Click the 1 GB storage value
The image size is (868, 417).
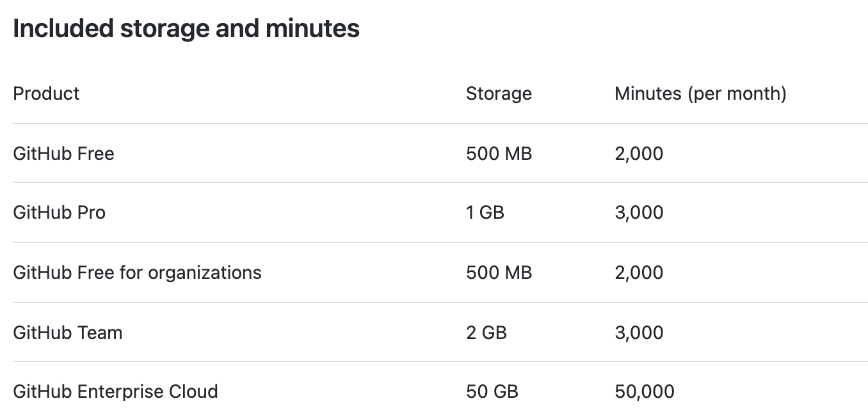pos(485,212)
